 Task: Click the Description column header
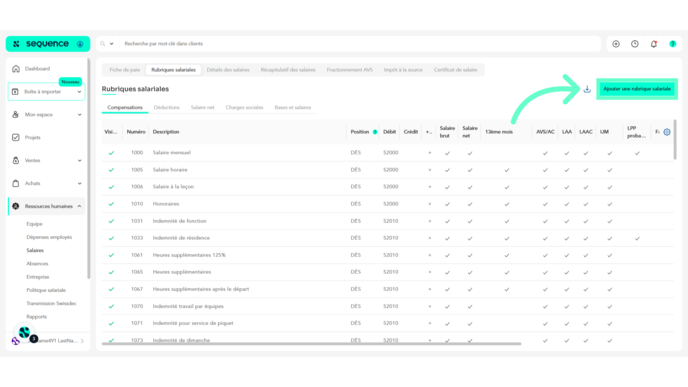pyautogui.click(x=166, y=132)
